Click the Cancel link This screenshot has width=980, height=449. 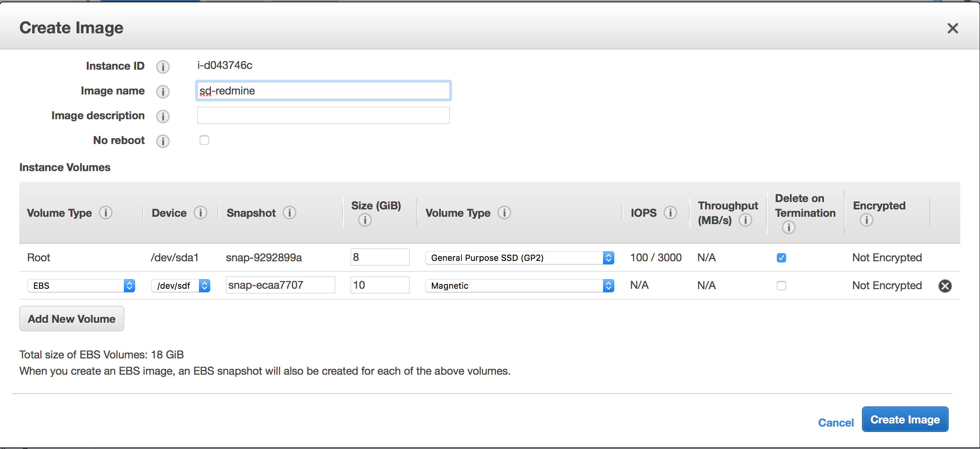click(836, 423)
